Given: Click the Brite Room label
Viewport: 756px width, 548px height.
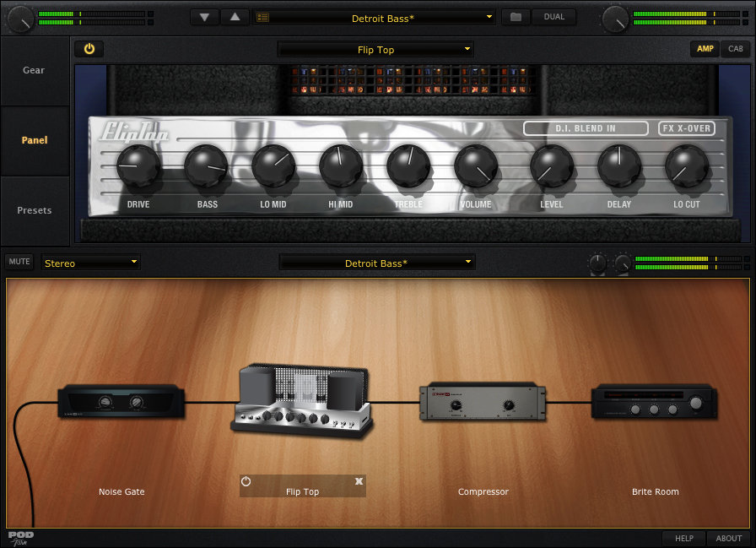Looking at the screenshot, I should click(x=656, y=491).
